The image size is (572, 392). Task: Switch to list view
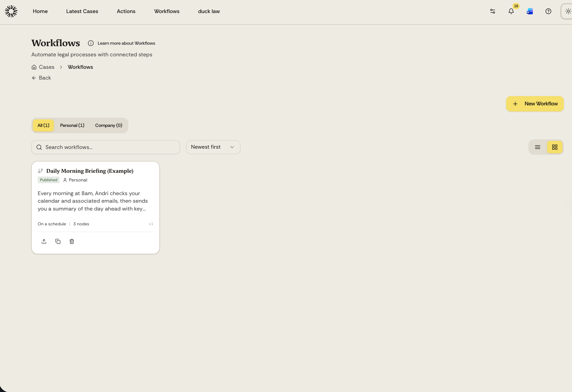(x=538, y=147)
